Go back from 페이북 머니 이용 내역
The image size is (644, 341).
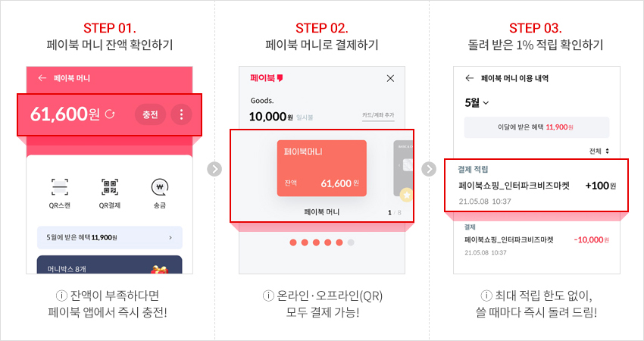point(470,78)
